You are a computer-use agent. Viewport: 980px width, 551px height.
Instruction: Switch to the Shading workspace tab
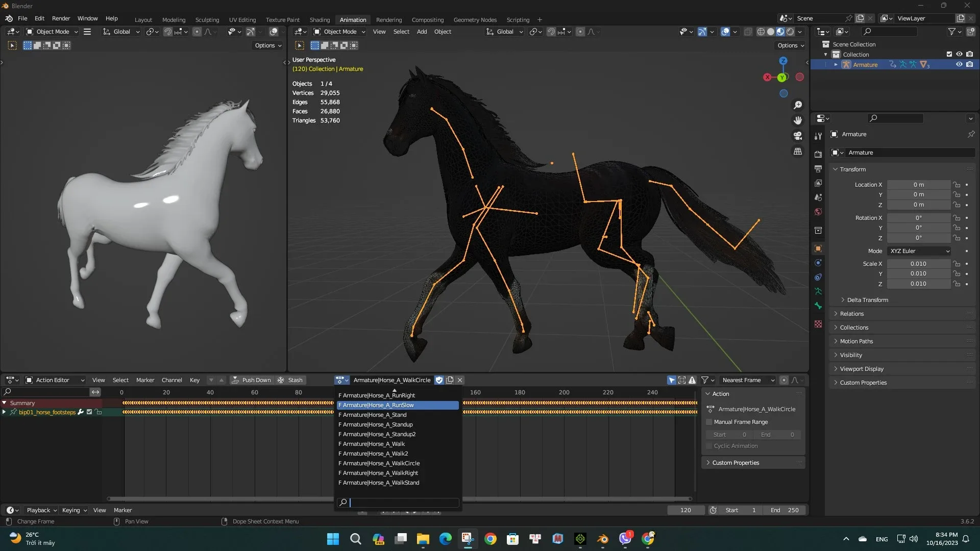[x=320, y=20]
